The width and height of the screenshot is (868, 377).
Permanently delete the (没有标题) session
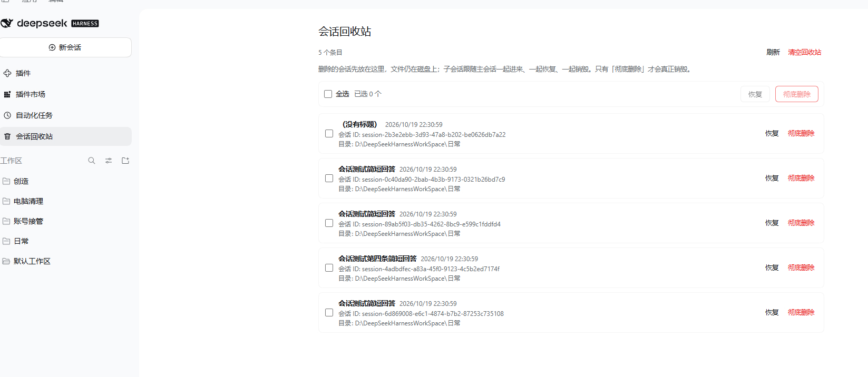pos(801,134)
